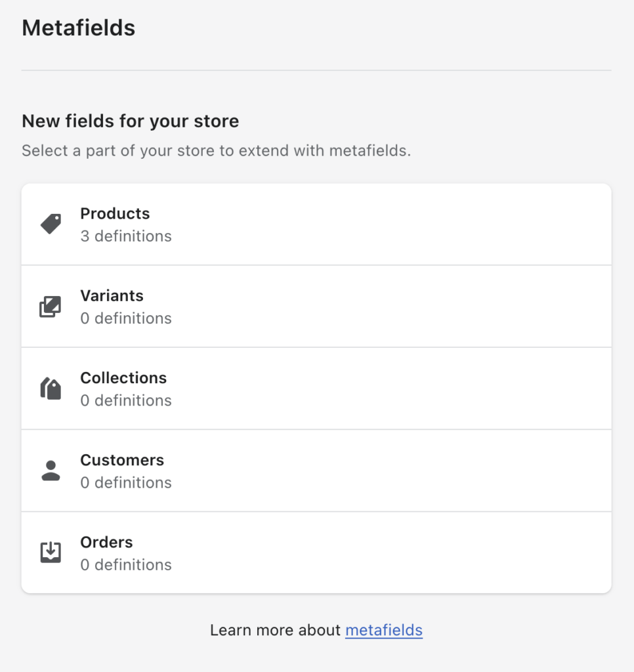Click the Collections tags icon
This screenshot has width=634, height=672.
tap(50, 388)
